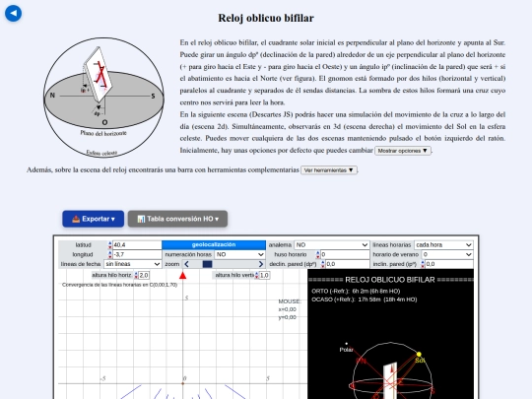Click the latitud stepper arrows

click(x=110, y=244)
